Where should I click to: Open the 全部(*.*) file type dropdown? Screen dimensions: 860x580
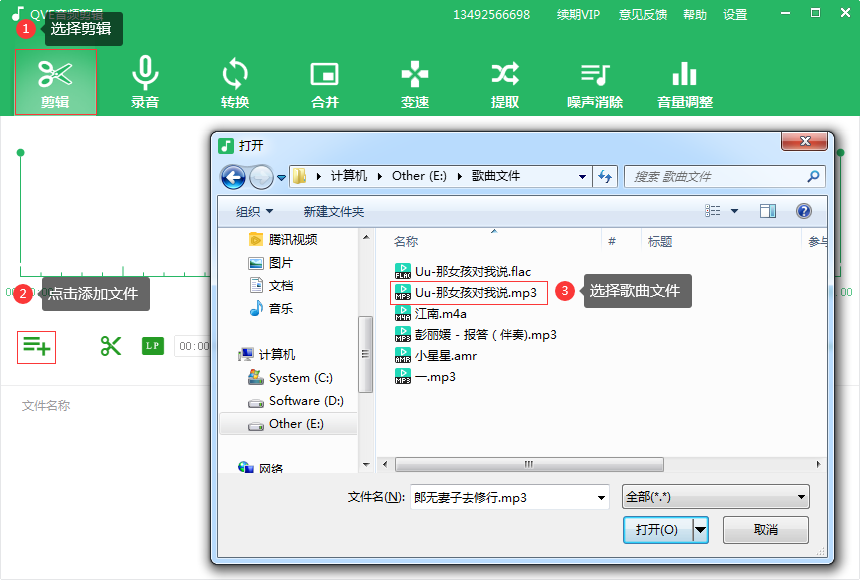coord(716,497)
